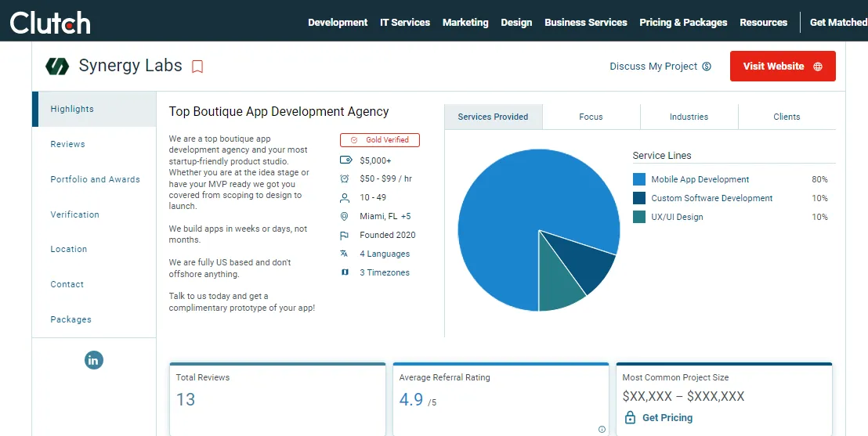The image size is (868, 436).
Task: Click the UX/UI Design legend label
Action: coord(677,217)
